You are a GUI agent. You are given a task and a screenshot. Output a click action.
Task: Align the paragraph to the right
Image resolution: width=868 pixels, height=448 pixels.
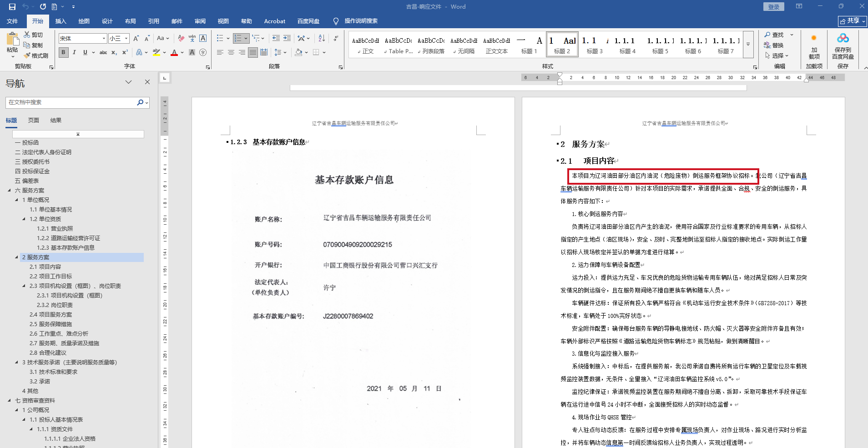point(242,52)
